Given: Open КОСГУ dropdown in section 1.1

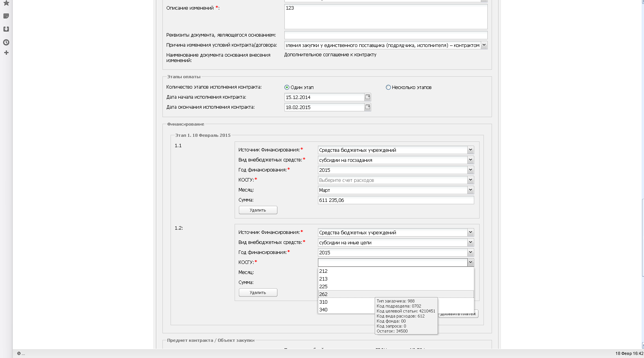Looking at the screenshot, I should [470, 180].
